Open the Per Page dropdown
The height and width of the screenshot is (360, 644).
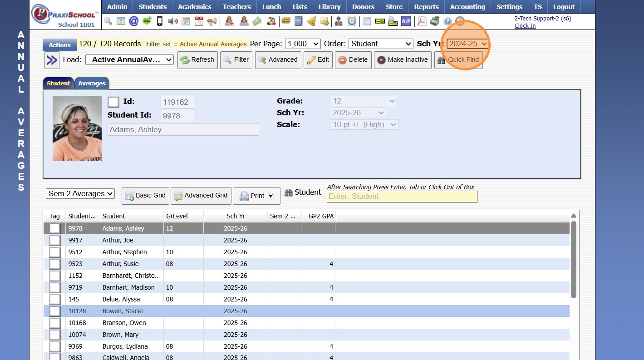[303, 44]
